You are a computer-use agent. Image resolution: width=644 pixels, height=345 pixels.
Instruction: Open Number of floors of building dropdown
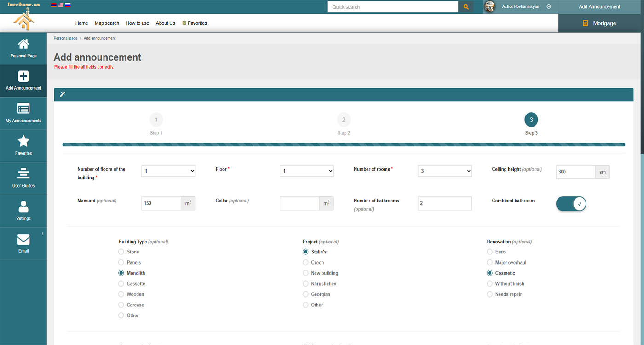(x=168, y=171)
